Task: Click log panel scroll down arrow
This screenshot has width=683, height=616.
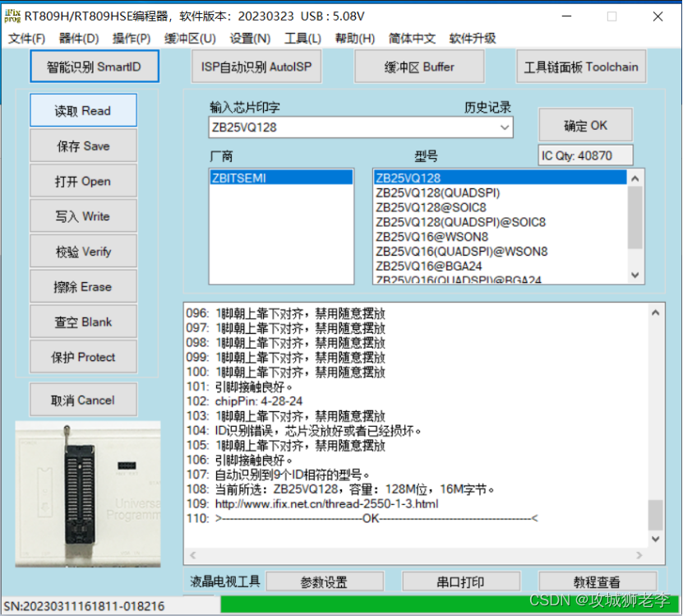Action: click(x=656, y=539)
